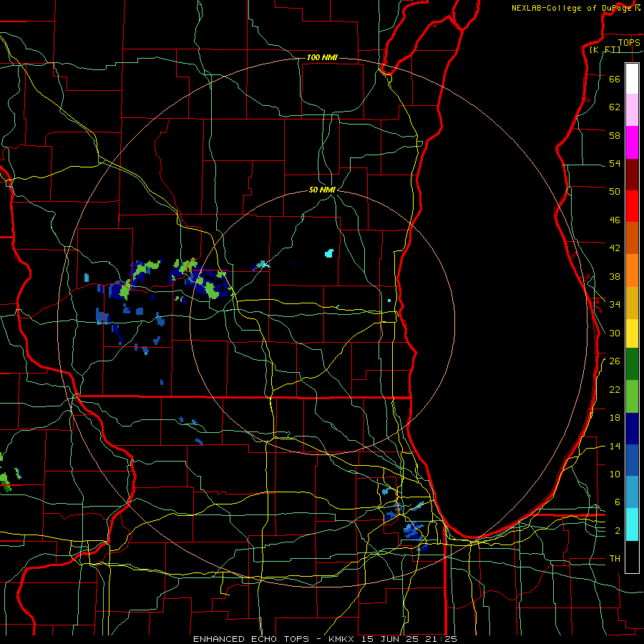Click the "34" legend value
The width and height of the screenshot is (644, 644).
pos(615,305)
